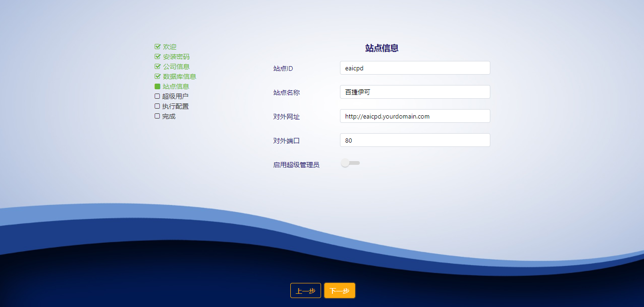This screenshot has height=307, width=644.
Task: Enable the 启用超级管理员 switch
Action: [x=350, y=163]
